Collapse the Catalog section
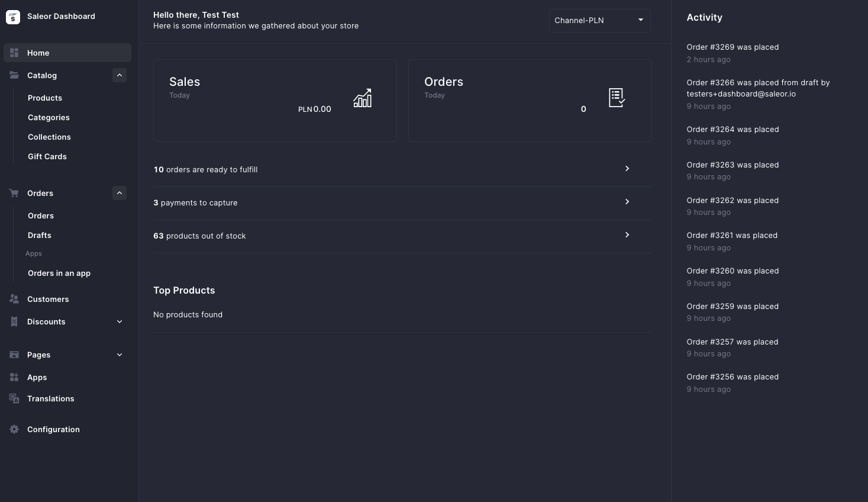Screen dimensions: 868x502 120,75
